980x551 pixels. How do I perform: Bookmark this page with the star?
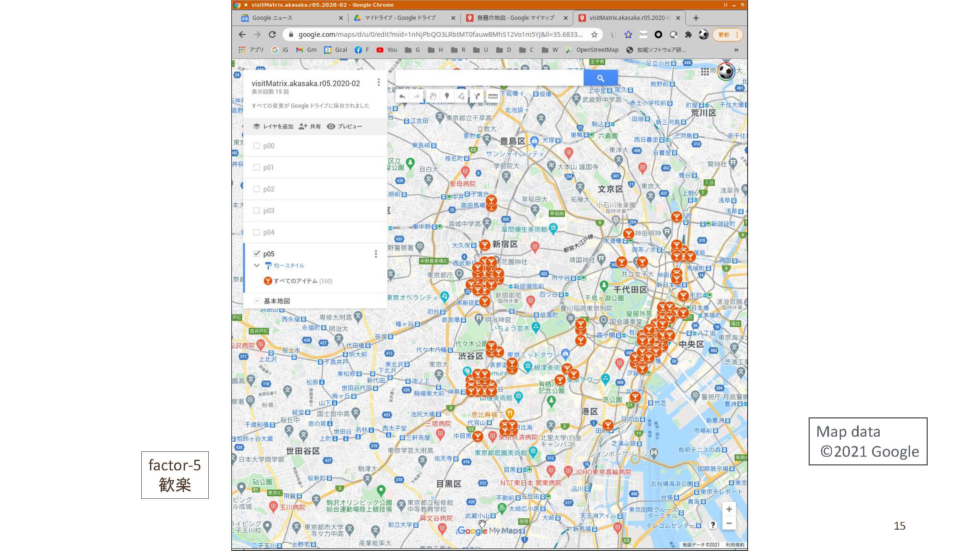[594, 35]
